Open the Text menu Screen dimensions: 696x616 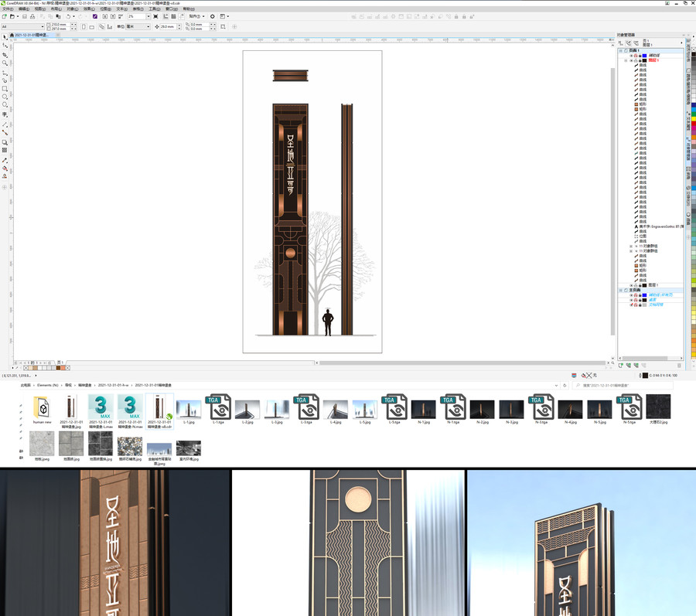(121, 9)
